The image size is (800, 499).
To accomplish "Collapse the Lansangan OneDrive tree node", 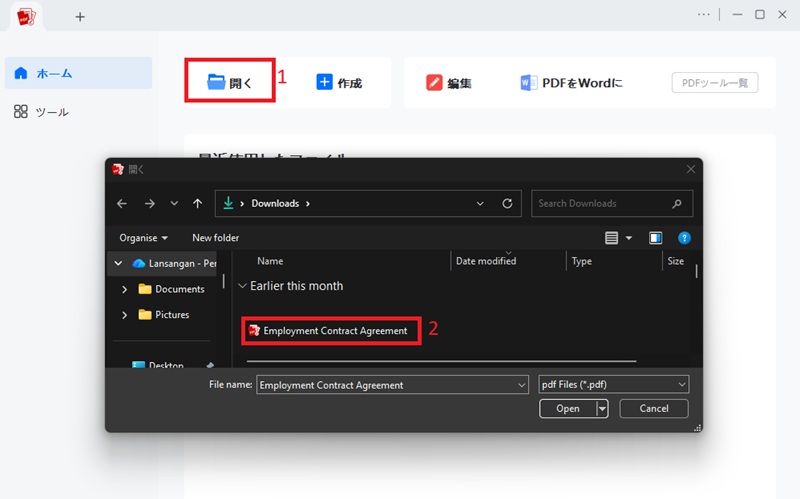I will coord(118,263).
